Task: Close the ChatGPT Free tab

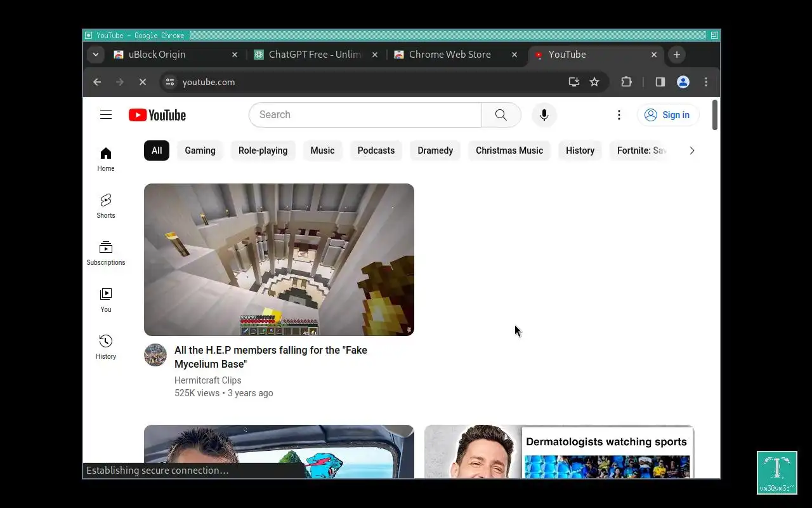Action: 375,55
